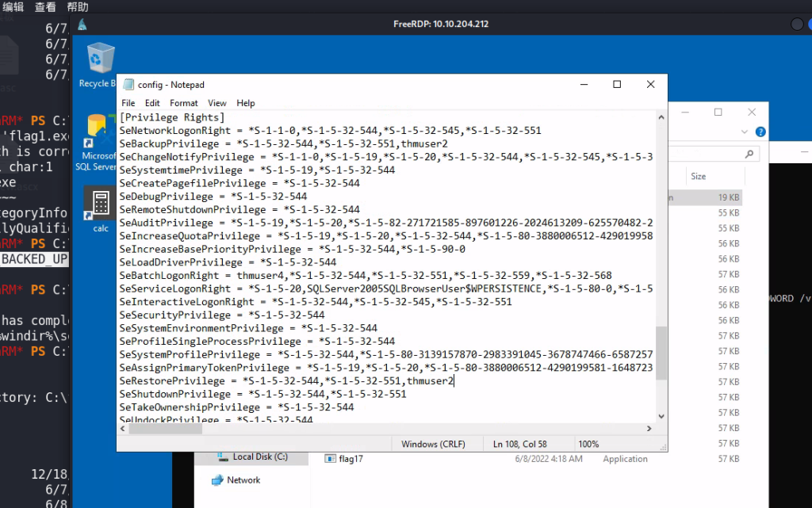Click the SeShutdownPrivilege line
This screenshot has width=812, height=508.
click(263, 394)
